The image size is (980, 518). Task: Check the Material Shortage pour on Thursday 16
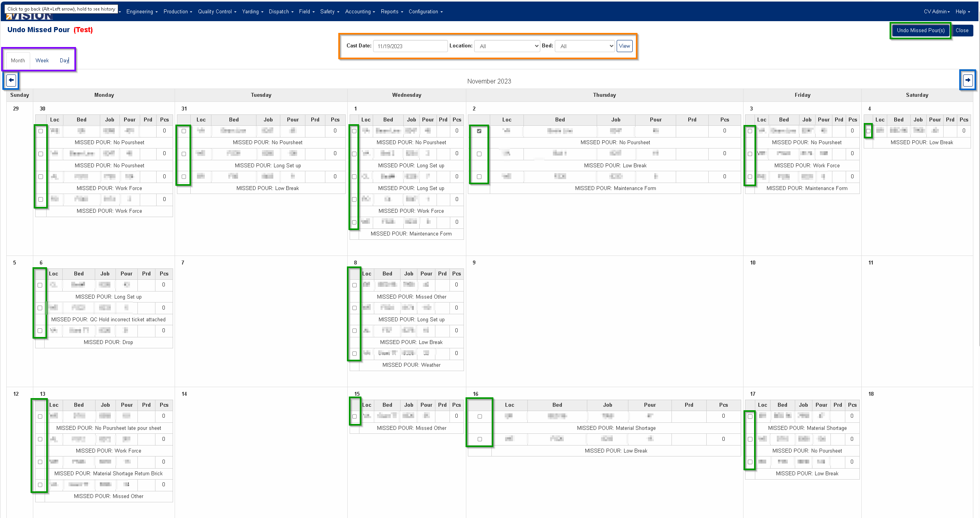click(x=480, y=416)
